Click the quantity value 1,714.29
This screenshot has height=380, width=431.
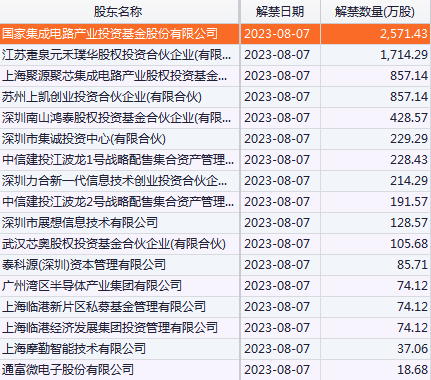pos(404,55)
